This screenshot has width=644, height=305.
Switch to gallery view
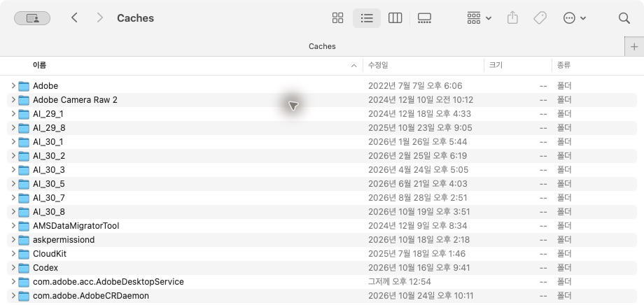[x=424, y=18]
